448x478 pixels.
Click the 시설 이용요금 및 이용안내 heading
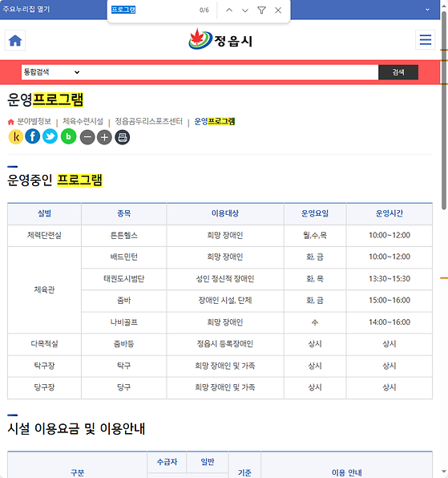click(x=76, y=428)
